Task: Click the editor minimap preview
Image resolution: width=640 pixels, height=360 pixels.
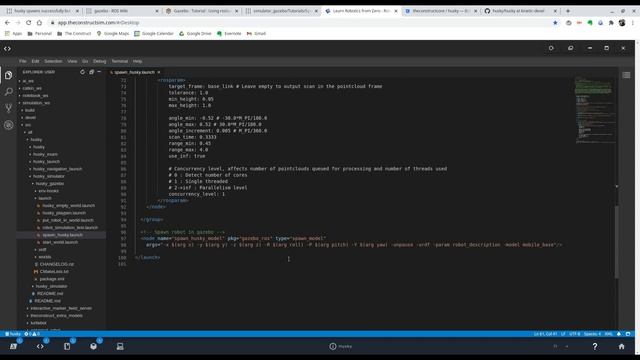Action: tap(595, 110)
